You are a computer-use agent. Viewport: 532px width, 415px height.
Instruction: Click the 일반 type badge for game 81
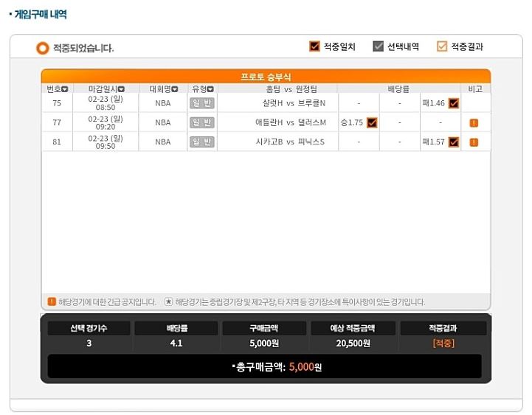point(202,142)
